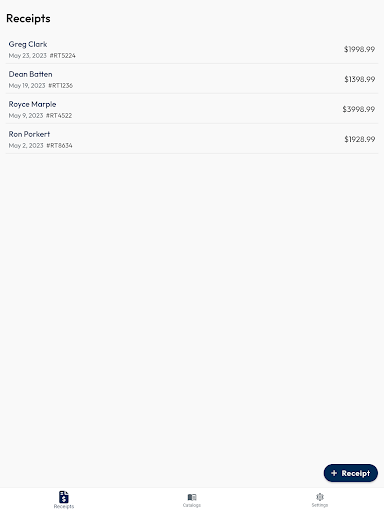The height and width of the screenshot is (512, 384).
Task: Click receipt number #RT8634
Action: [x=59, y=146]
